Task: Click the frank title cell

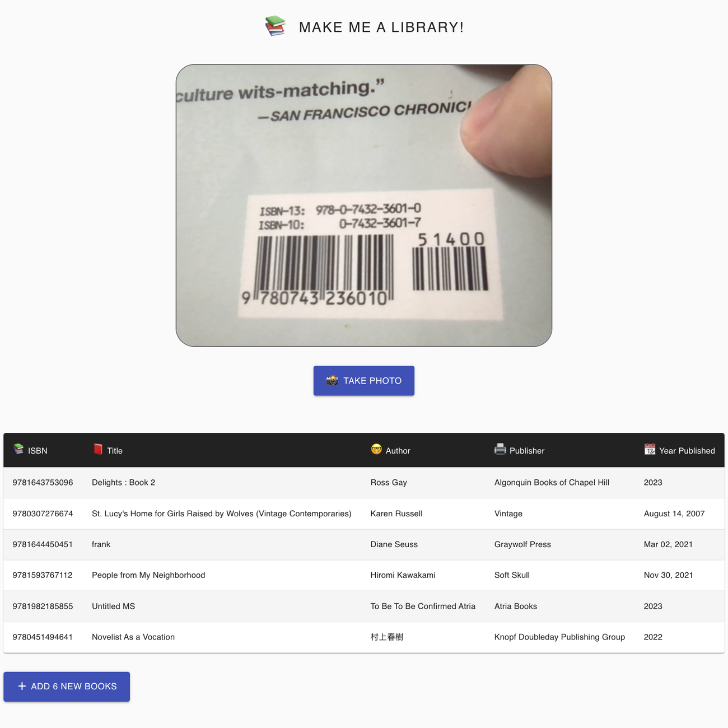Action: tap(101, 544)
